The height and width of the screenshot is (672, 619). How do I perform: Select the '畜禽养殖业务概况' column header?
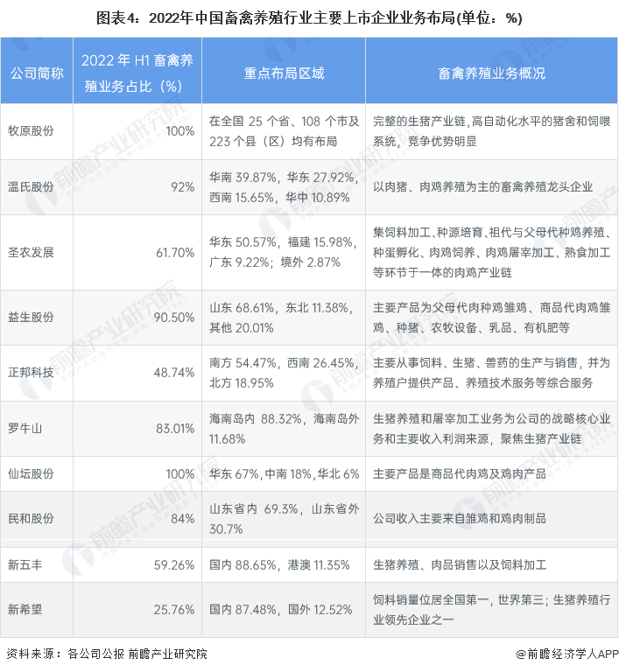click(491, 73)
